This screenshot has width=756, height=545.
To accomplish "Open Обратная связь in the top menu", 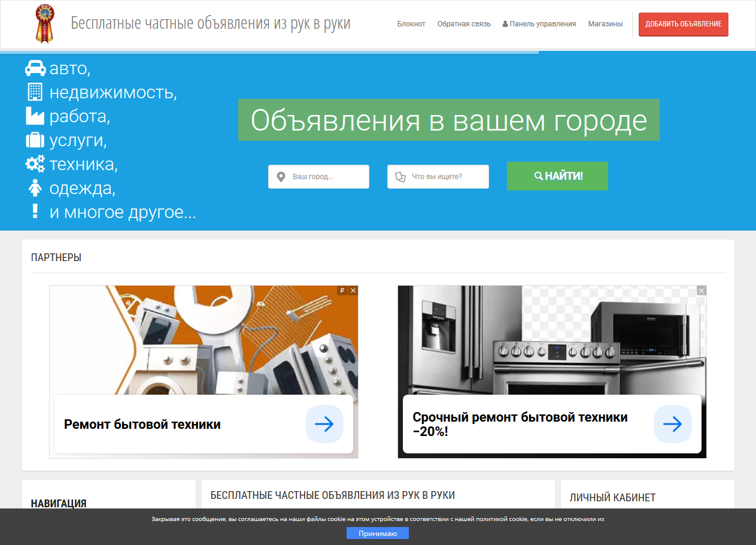I will pyautogui.click(x=464, y=24).
